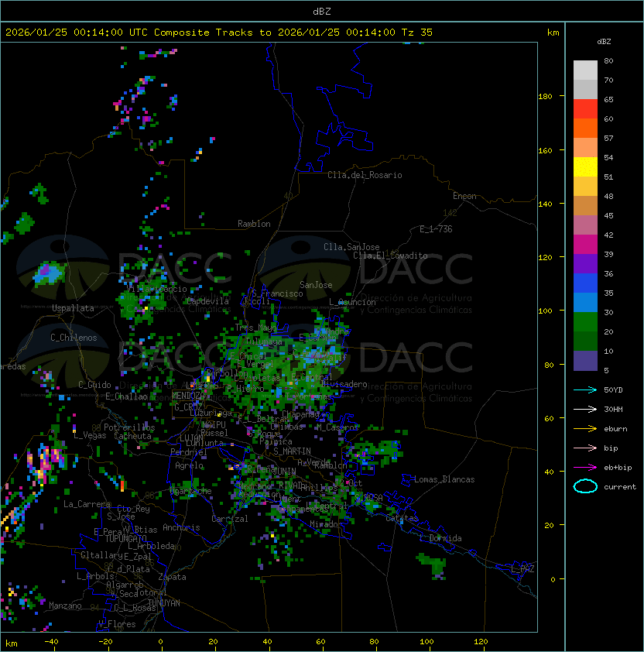Click the 'Uspallata' map label
644x652 pixels.
[74, 308]
